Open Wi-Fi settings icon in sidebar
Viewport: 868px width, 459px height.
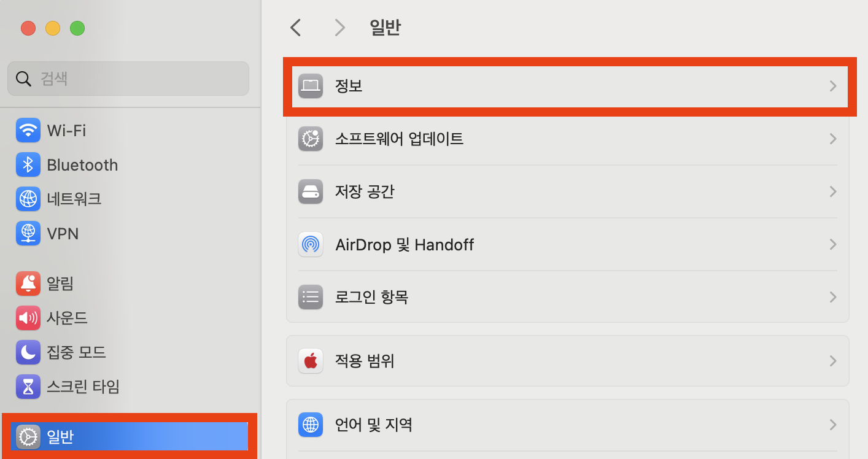tap(28, 130)
